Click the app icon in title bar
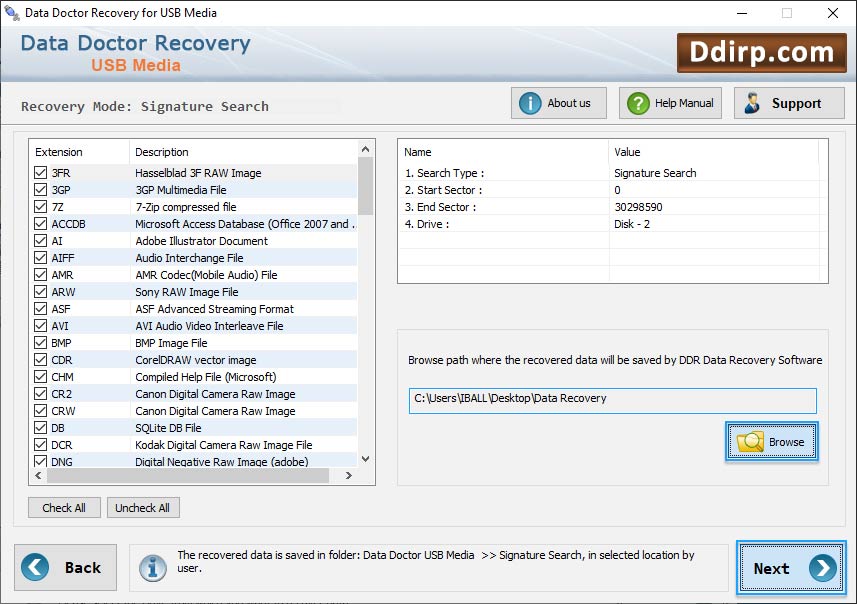 [11, 12]
